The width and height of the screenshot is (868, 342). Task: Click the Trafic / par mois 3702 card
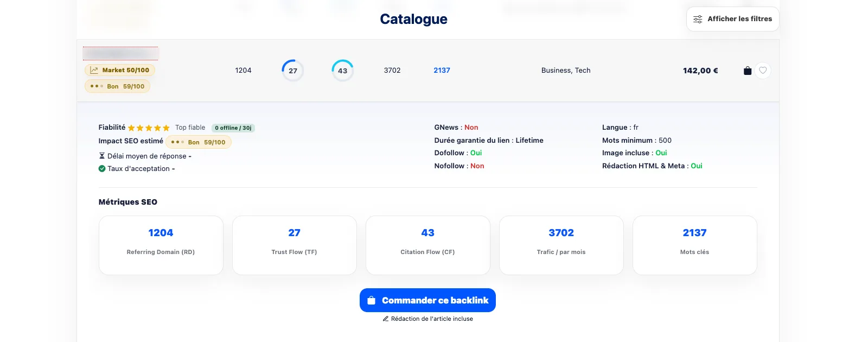561,245
